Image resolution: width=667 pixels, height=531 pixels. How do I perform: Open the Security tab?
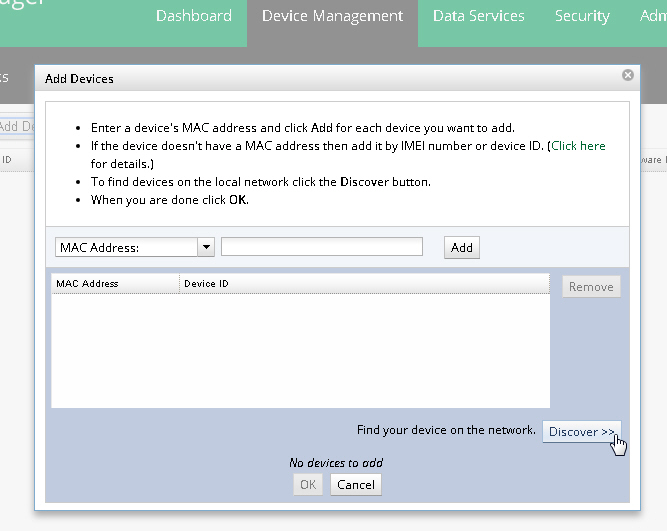[581, 16]
